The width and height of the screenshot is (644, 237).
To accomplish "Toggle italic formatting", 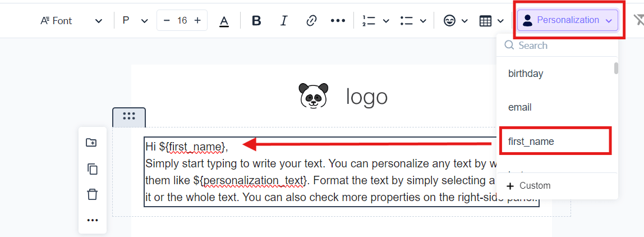I will (283, 21).
